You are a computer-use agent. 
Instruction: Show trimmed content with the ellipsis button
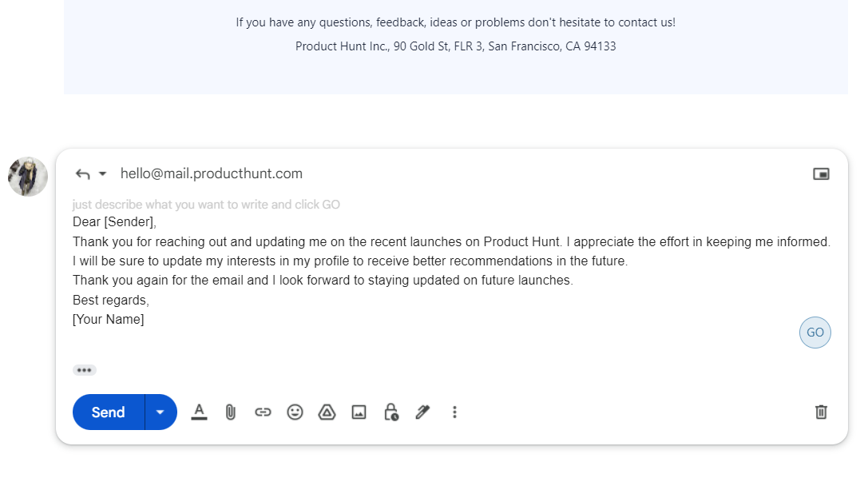pyautogui.click(x=84, y=370)
